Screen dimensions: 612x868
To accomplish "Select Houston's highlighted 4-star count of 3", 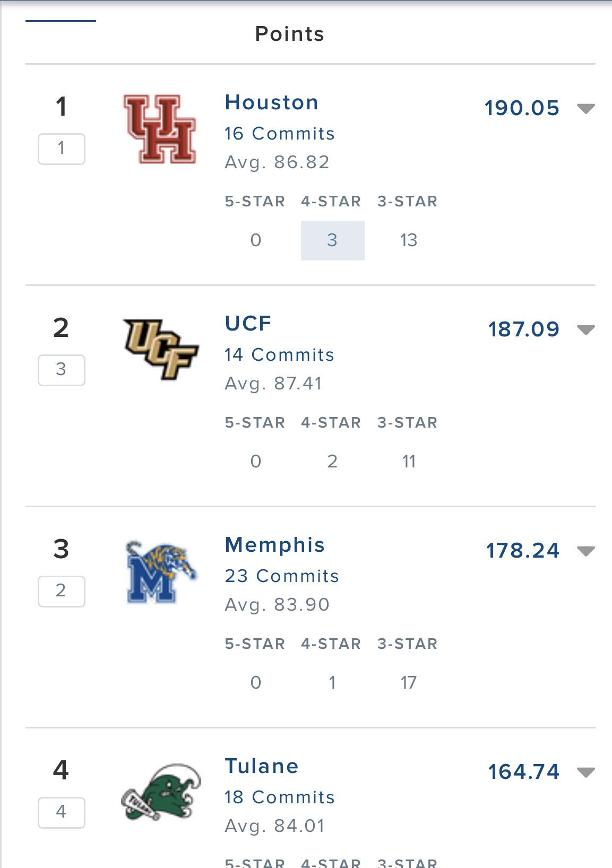I will coord(333,240).
